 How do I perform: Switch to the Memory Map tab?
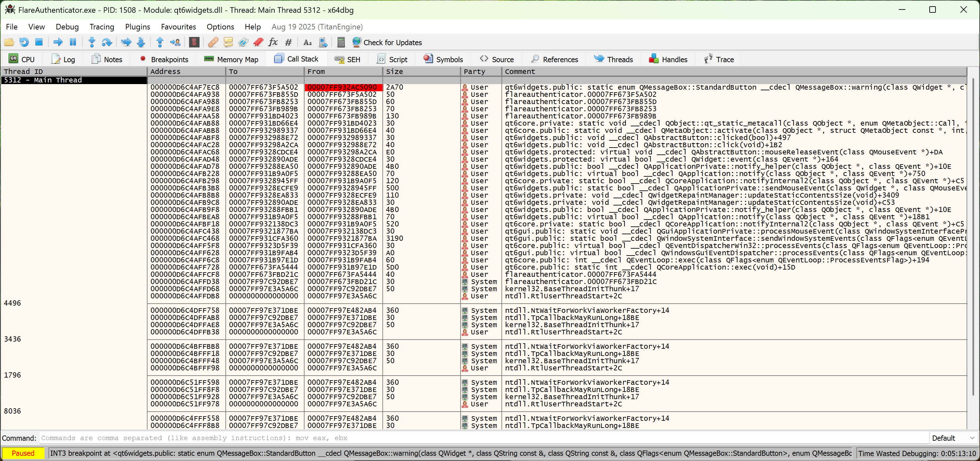(x=231, y=59)
